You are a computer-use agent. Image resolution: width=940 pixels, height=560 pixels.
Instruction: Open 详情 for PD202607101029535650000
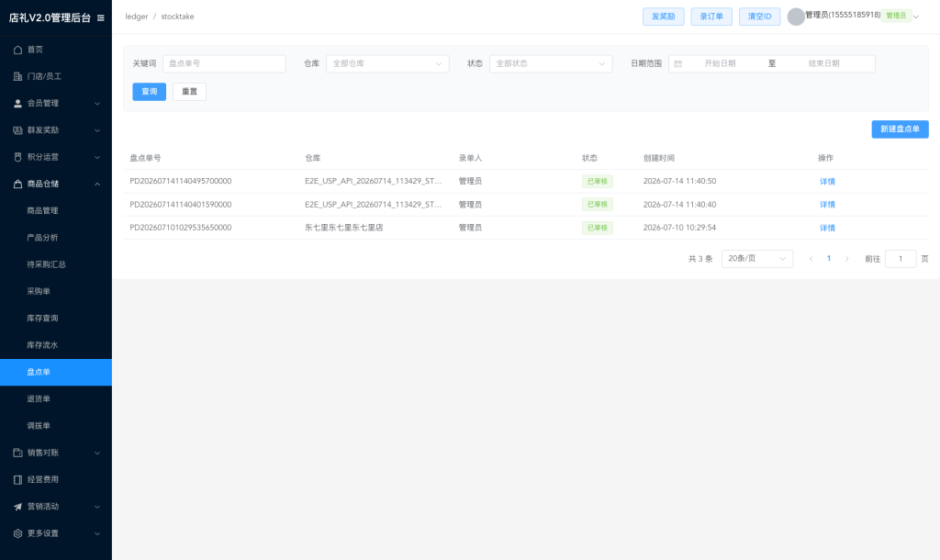tap(827, 228)
